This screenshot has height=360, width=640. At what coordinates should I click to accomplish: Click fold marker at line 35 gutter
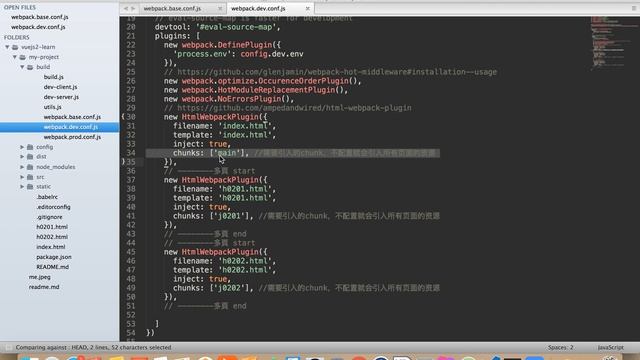coord(123,162)
